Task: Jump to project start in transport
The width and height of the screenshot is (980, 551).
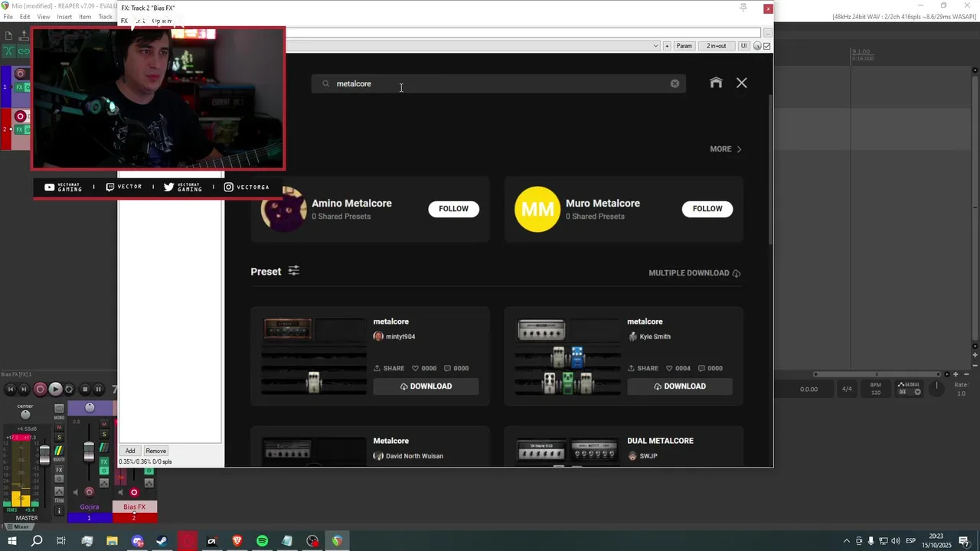Action: coord(11,389)
